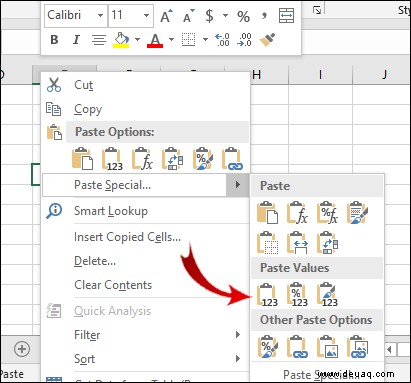Click Transpose icon under Paste Options
Image resolution: width=411 pixels, height=383 pixels.
pyautogui.click(x=172, y=159)
